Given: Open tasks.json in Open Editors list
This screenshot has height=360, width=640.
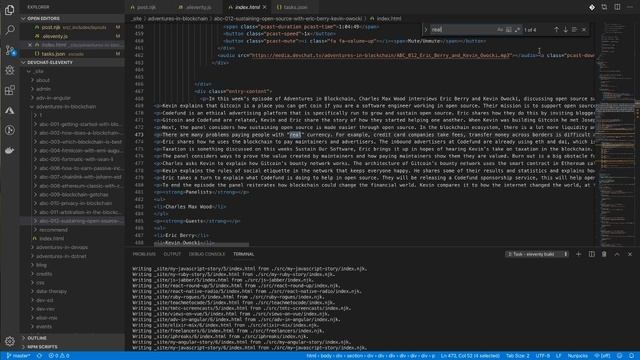Looking at the screenshot, I should click(x=73, y=53).
